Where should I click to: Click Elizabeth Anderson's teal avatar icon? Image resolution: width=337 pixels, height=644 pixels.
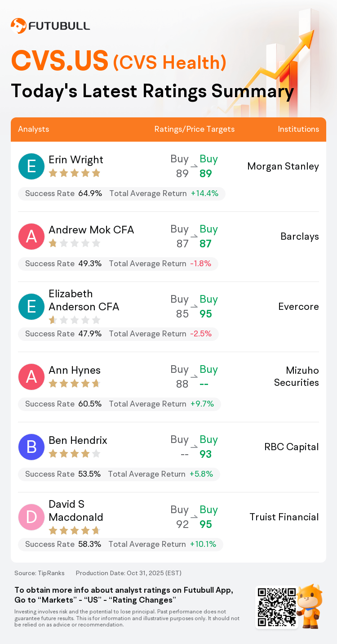[x=31, y=307]
